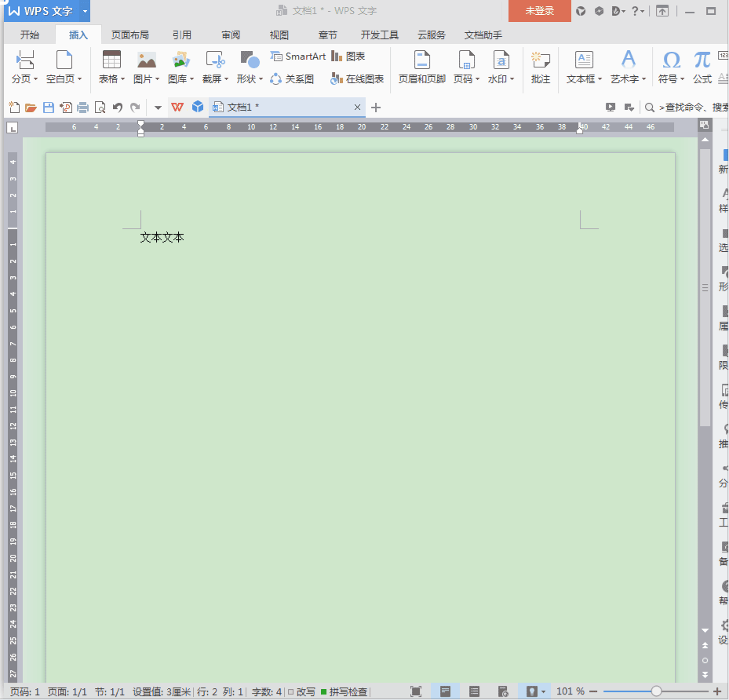729x700 pixels.
Task: Insert a symbol (符号) Omega icon
Action: click(672, 60)
